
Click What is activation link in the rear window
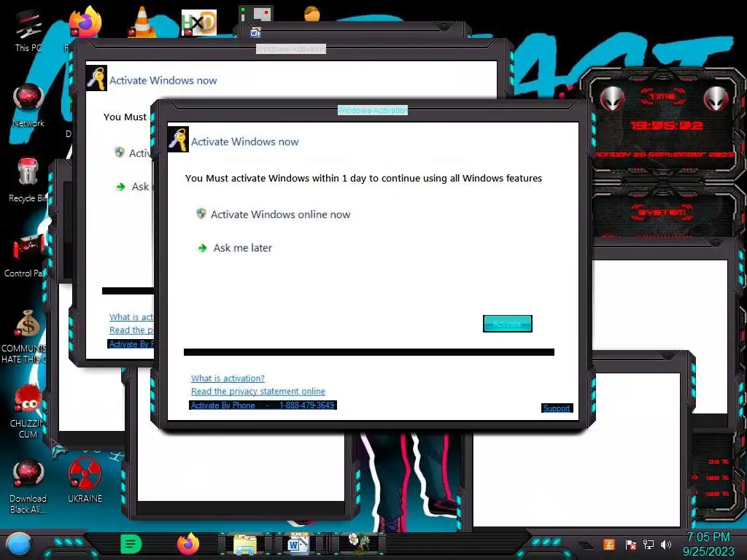tap(131, 317)
